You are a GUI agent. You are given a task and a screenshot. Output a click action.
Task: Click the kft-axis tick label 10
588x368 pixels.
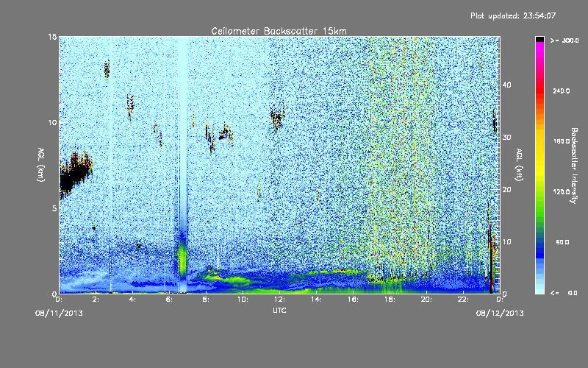(506, 241)
